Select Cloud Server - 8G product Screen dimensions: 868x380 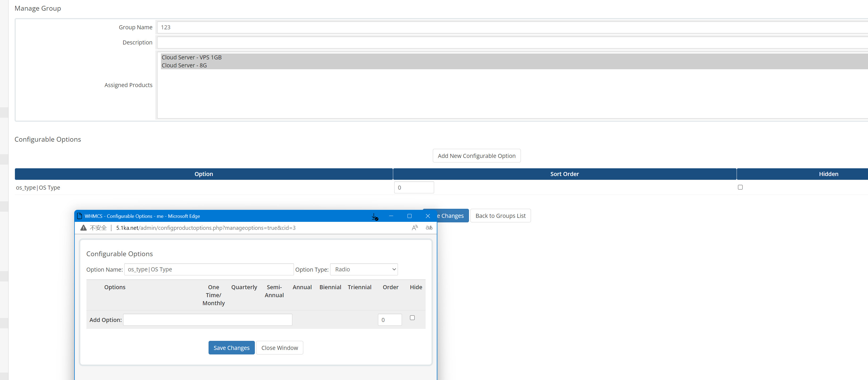pyautogui.click(x=514, y=66)
